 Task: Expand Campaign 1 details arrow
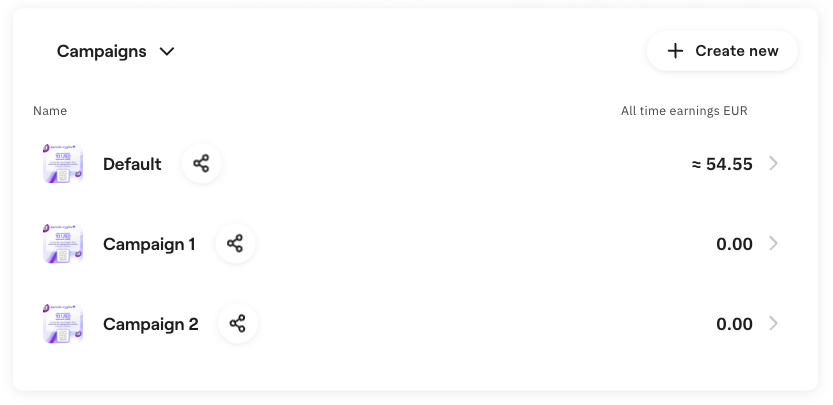point(773,244)
